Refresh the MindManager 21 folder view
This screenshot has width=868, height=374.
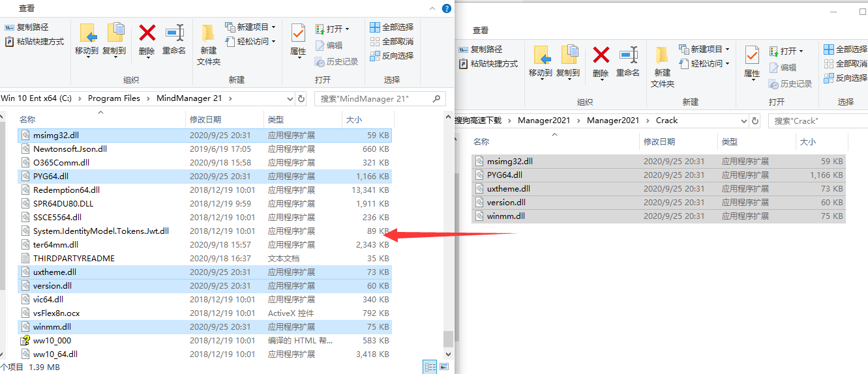[301, 98]
